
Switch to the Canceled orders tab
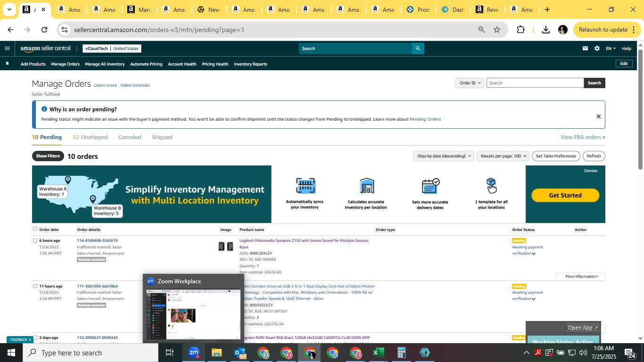pyautogui.click(x=130, y=137)
